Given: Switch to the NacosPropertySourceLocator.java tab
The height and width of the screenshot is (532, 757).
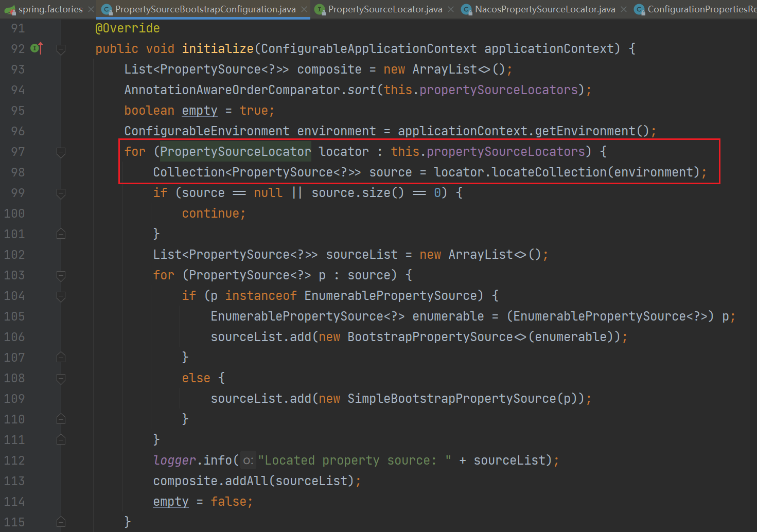Looking at the screenshot, I should [x=544, y=9].
